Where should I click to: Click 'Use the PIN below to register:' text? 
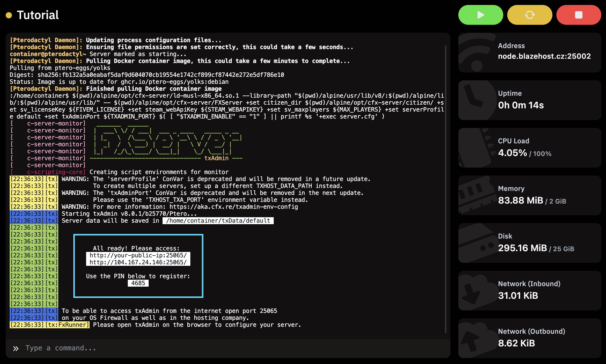tap(138, 276)
